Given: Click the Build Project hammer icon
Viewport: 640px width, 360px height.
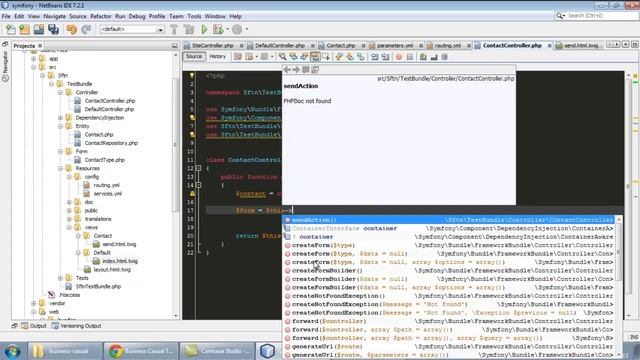Looking at the screenshot, I should click(174, 29).
